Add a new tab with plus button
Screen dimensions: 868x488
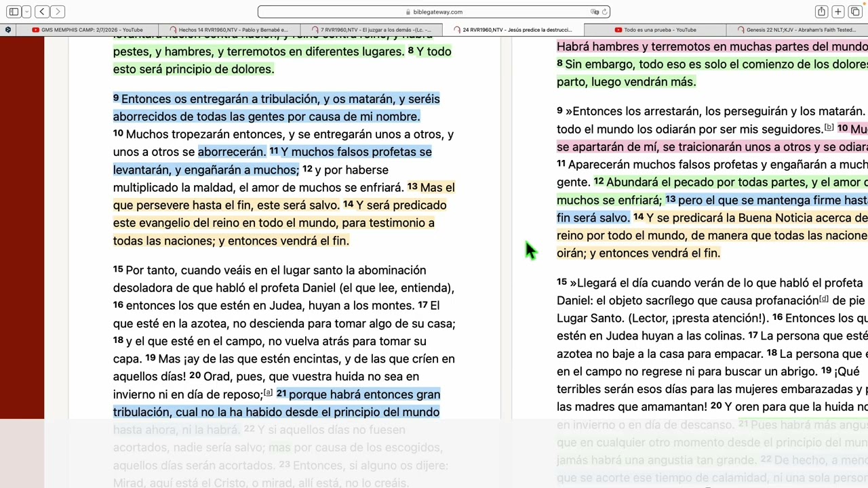pyautogui.click(x=838, y=12)
